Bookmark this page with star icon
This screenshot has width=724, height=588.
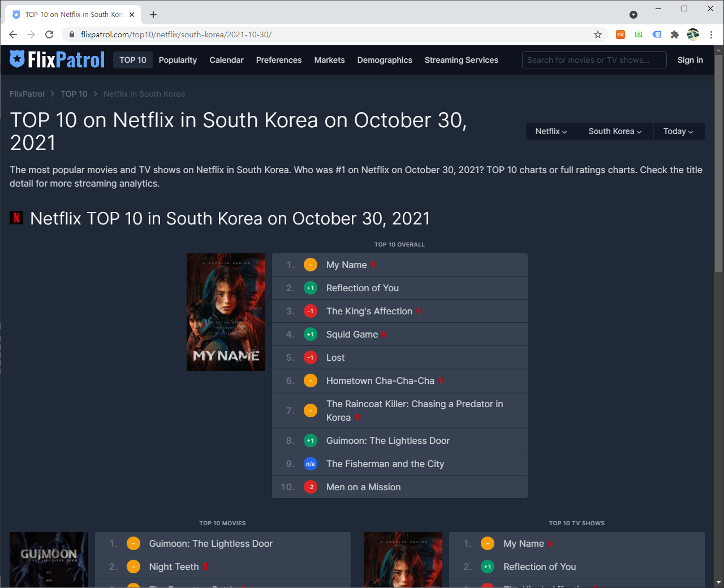(x=598, y=34)
